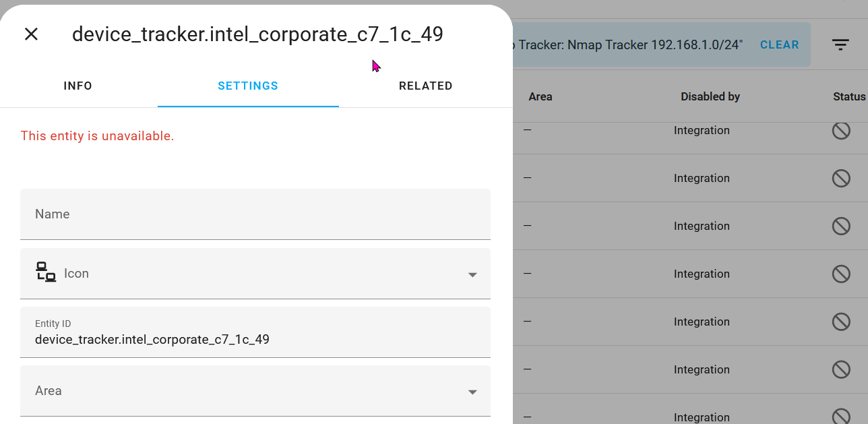Click the disabled status icon on the first row
The height and width of the screenshot is (424, 868).
841,131
